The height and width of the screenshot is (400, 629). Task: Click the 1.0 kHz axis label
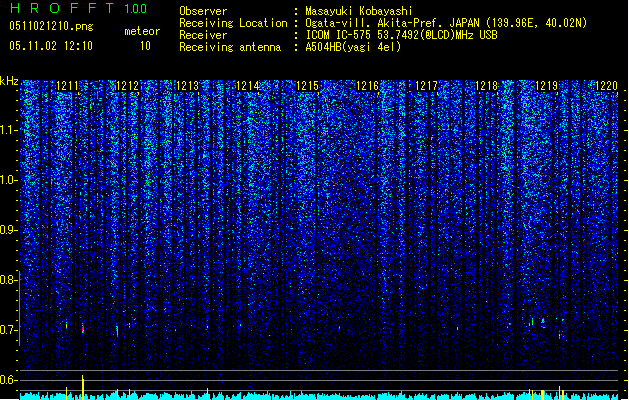coord(8,180)
